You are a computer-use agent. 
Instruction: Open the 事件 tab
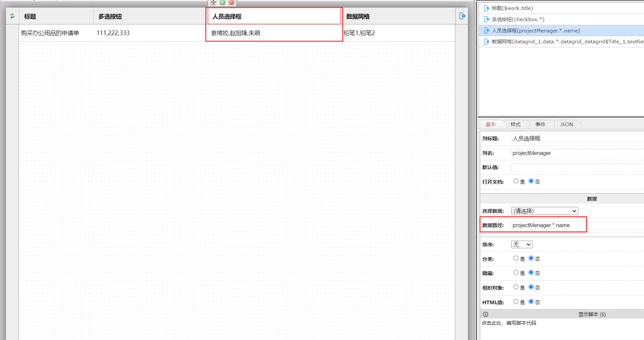tap(540, 124)
